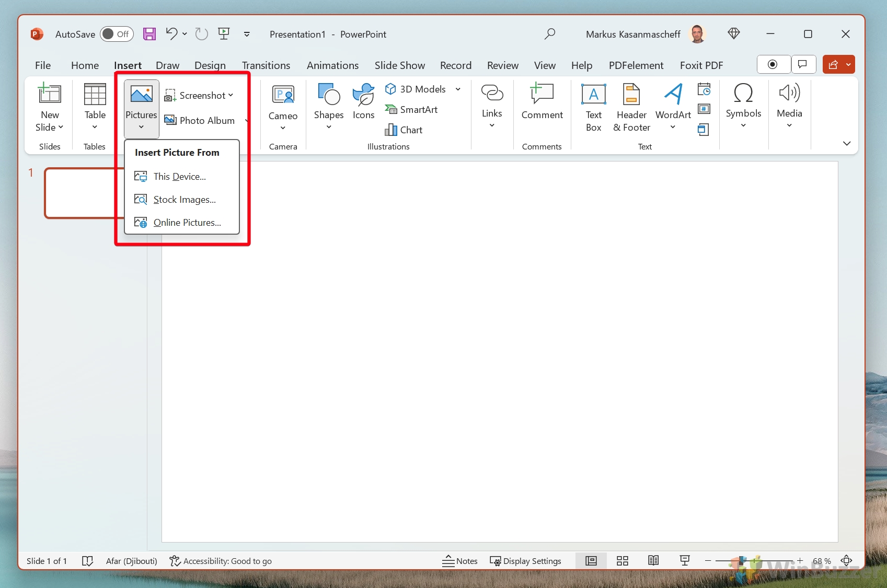The width and height of the screenshot is (887, 588).
Task: Click the Undo arrow icon
Action: point(171,34)
